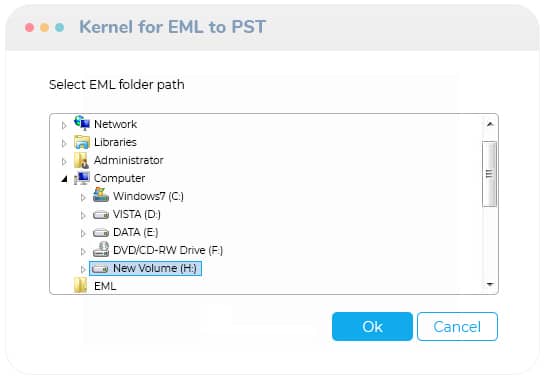545x380 pixels.
Task: Click the scrollbar up arrow
Action: 490,124
